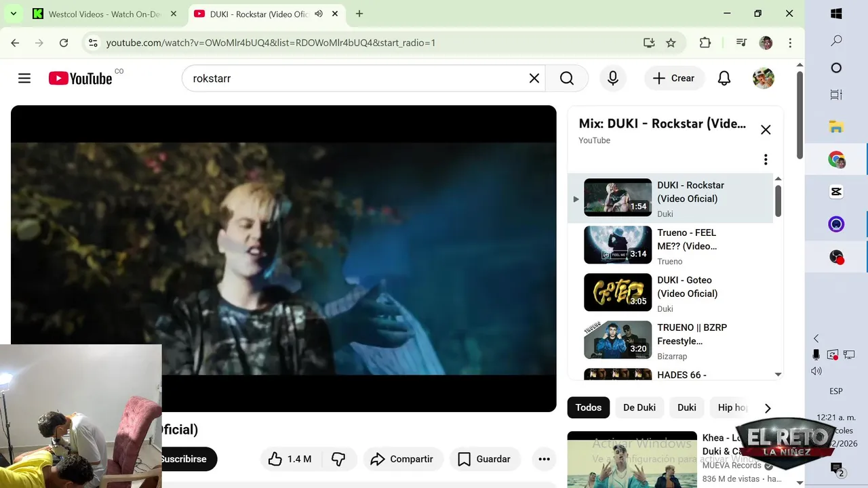Open the Mix: DUKI - Rockstar playlist title
The image size is (868, 488).
coord(662,123)
